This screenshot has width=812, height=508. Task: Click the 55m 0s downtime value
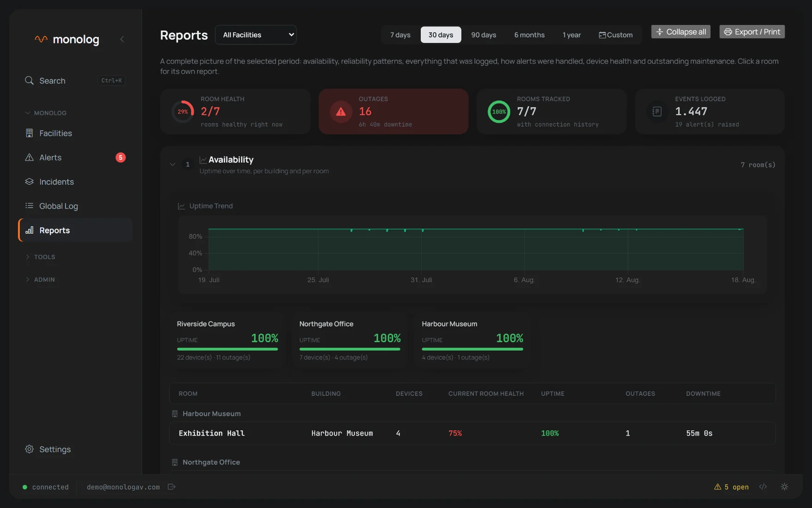[699, 433]
